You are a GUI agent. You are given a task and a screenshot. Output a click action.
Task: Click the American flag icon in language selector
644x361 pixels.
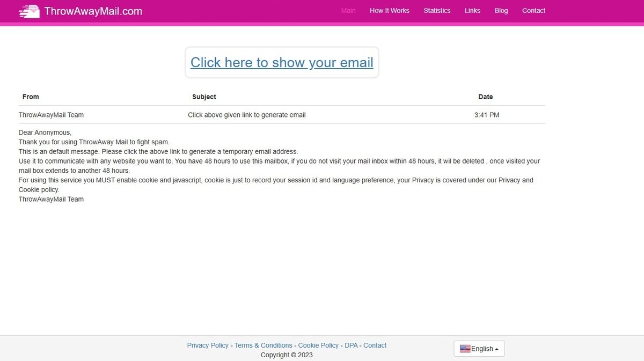pos(465,348)
